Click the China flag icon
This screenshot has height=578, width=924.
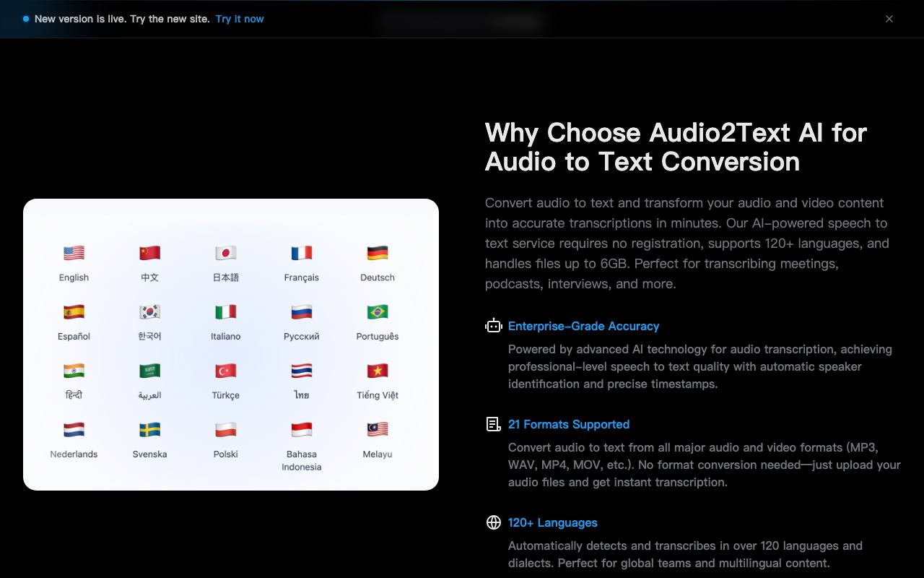[149, 253]
